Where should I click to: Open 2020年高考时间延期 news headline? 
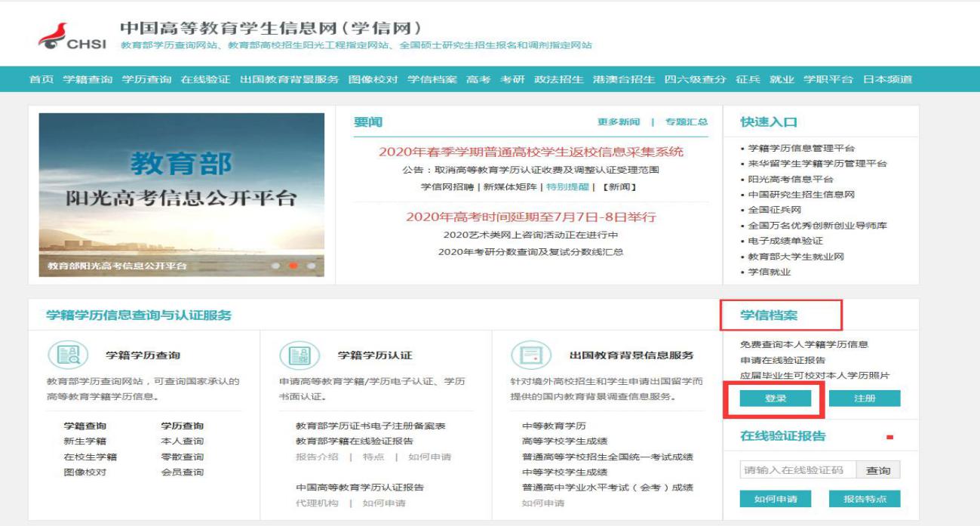pyautogui.click(x=530, y=217)
